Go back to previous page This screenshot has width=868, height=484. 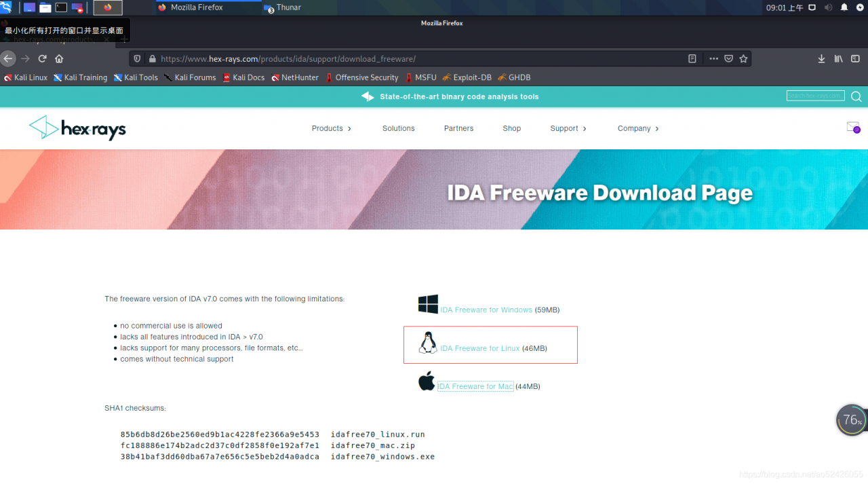pyautogui.click(x=8, y=58)
